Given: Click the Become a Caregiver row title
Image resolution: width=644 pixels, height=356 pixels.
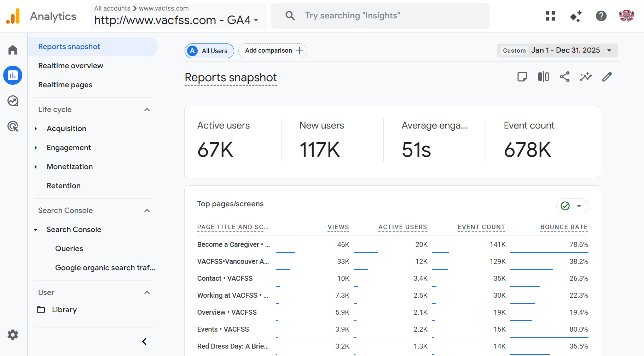Looking at the screenshot, I should pyautogui.click(x=233, y=244).
